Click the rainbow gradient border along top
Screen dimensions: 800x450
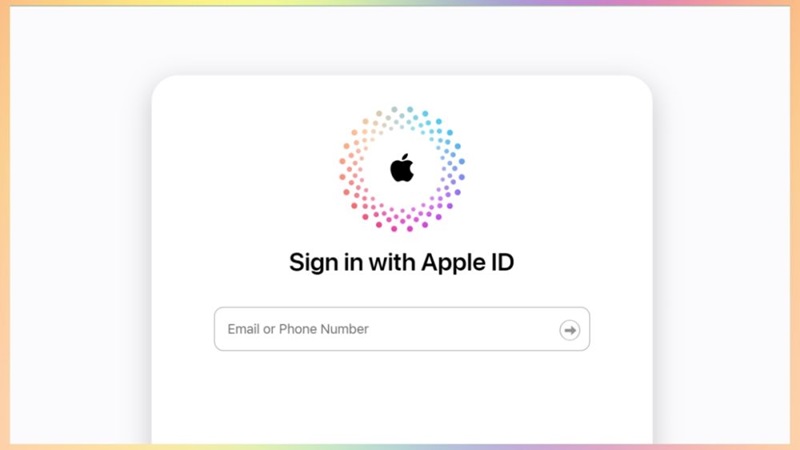click(x=400, y=3)
